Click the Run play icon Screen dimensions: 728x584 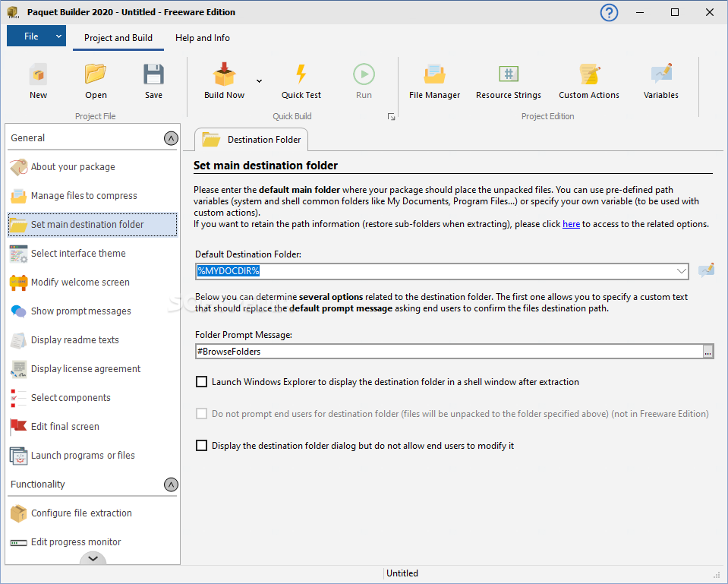click(364, 74)
